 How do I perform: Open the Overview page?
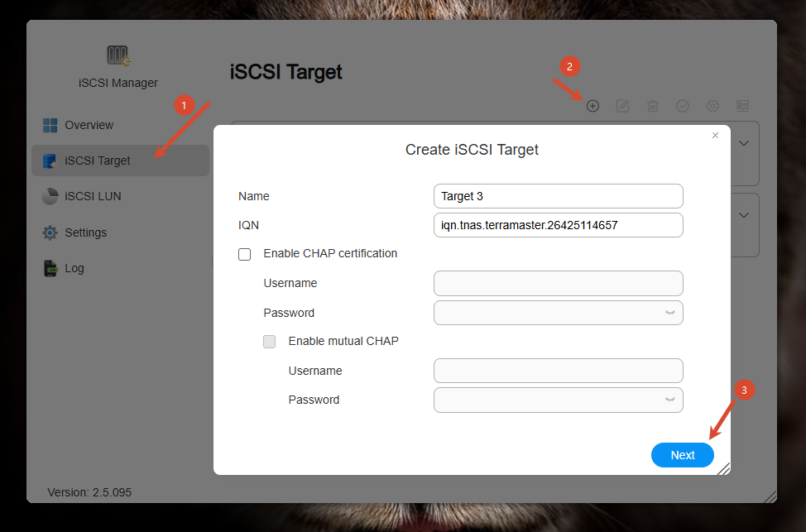[x=120, y=125]
